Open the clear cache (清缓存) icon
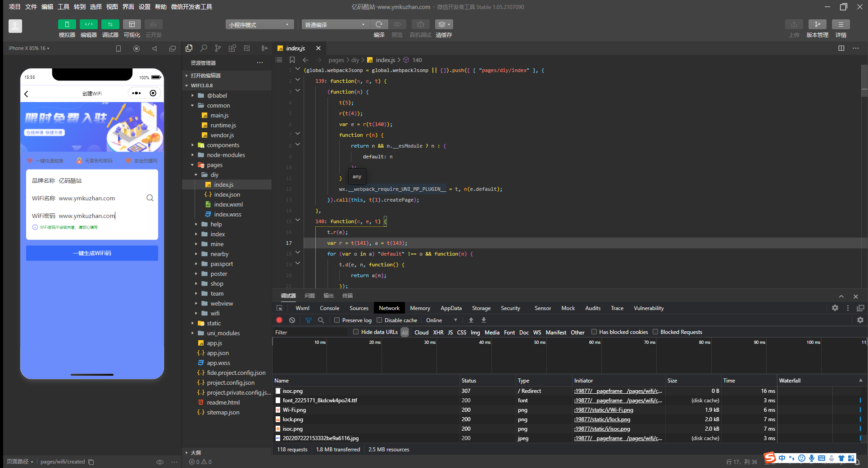The width and height of the screenshot is (868, 468). point(444,24)
